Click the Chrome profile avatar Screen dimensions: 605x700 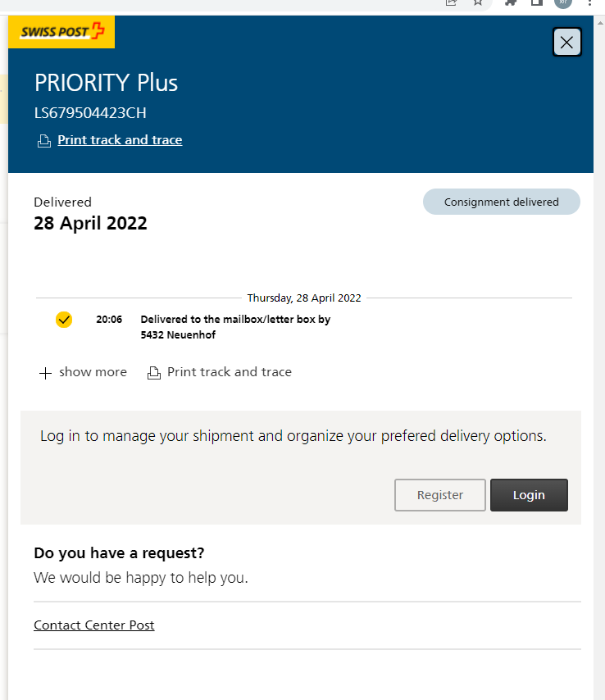pyautogui.click(x=562, y=2)
